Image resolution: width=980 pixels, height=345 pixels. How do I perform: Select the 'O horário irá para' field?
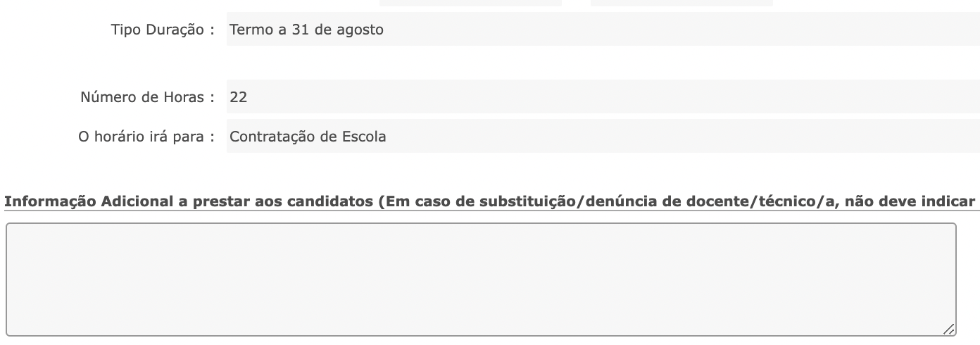603,137
